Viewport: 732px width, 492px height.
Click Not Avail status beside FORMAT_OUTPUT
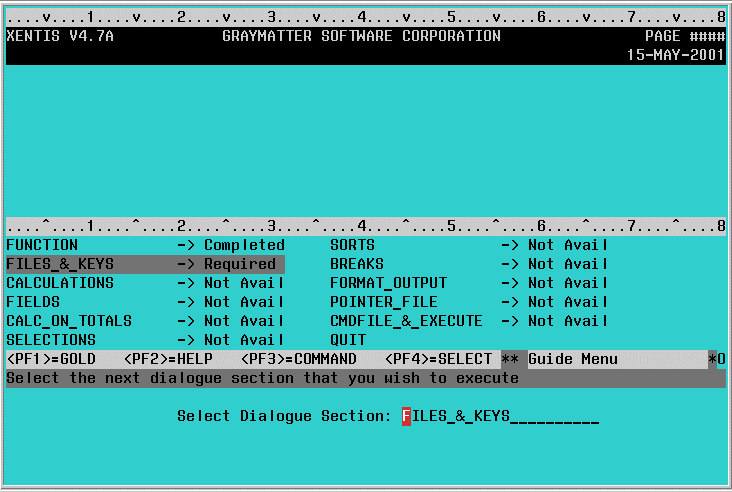pyautogui.click(x=568, y=283)
